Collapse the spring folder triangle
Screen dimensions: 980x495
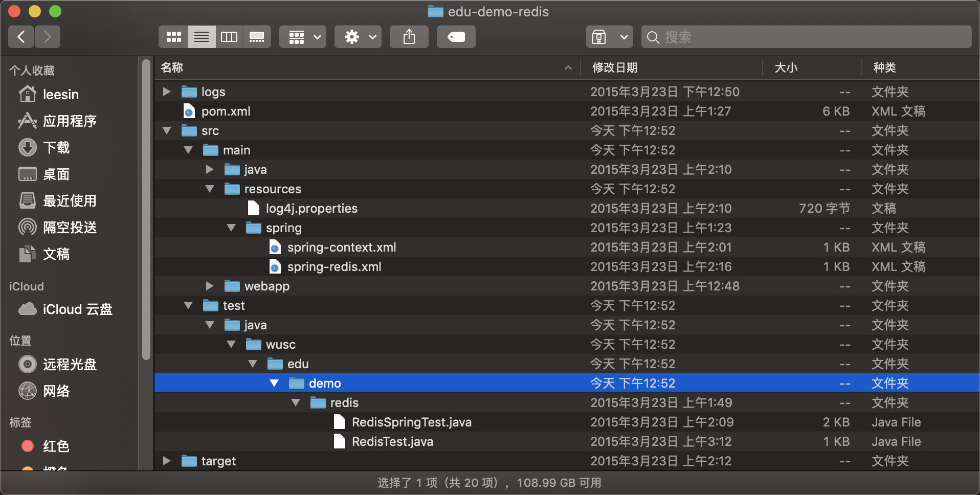[231, 228]
